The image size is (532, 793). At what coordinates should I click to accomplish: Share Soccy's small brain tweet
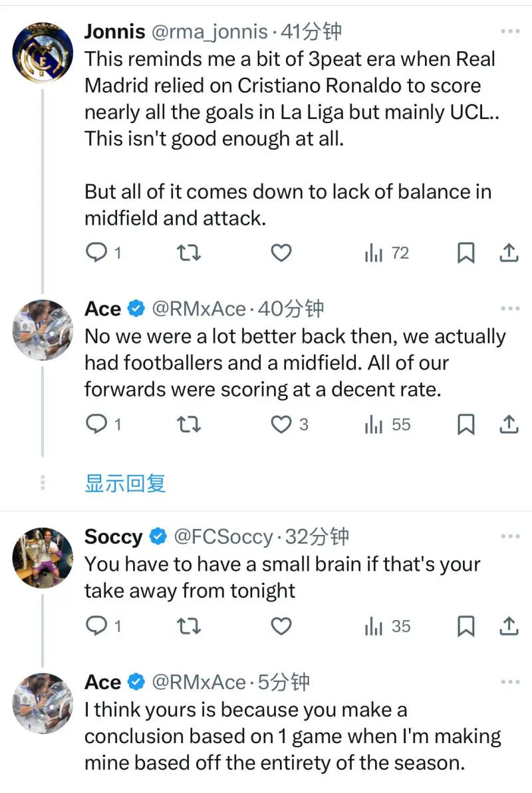coord(508,626)
